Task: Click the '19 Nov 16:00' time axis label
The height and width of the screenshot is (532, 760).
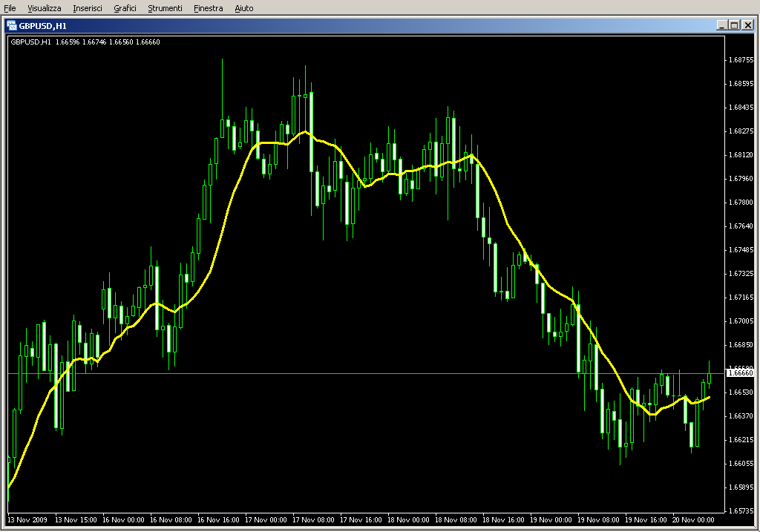Action: (646, 520)
